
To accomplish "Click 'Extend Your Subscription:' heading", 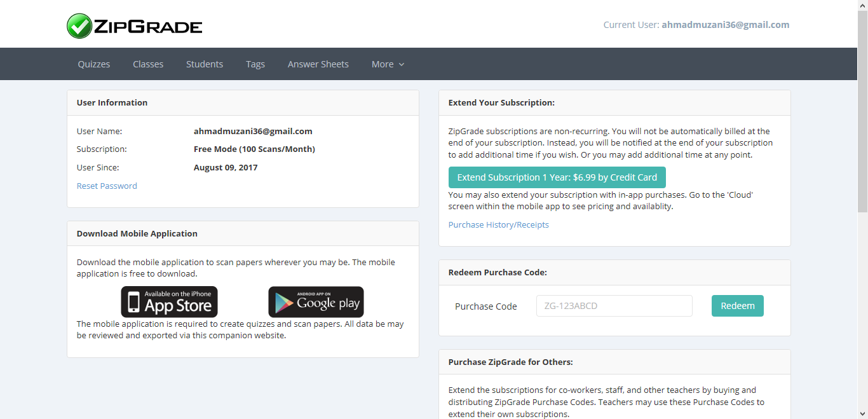I will [x=502, y=102].
